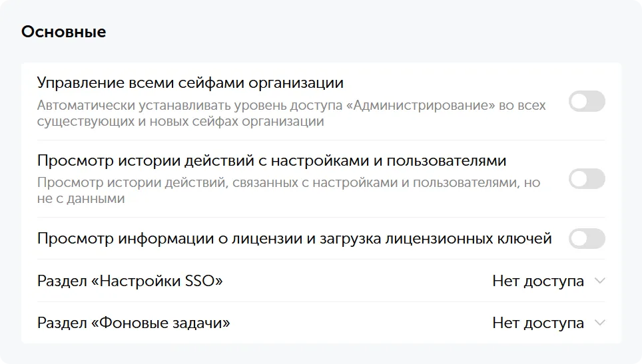Click chevron icon in «Фоновые задачи» row

click(x=599, y=323)
